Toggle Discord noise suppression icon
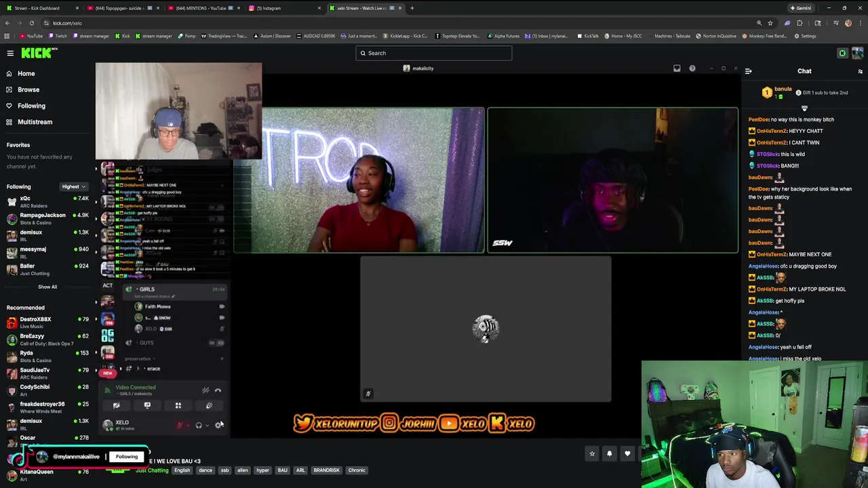868x488 pixels. point(205,390)
